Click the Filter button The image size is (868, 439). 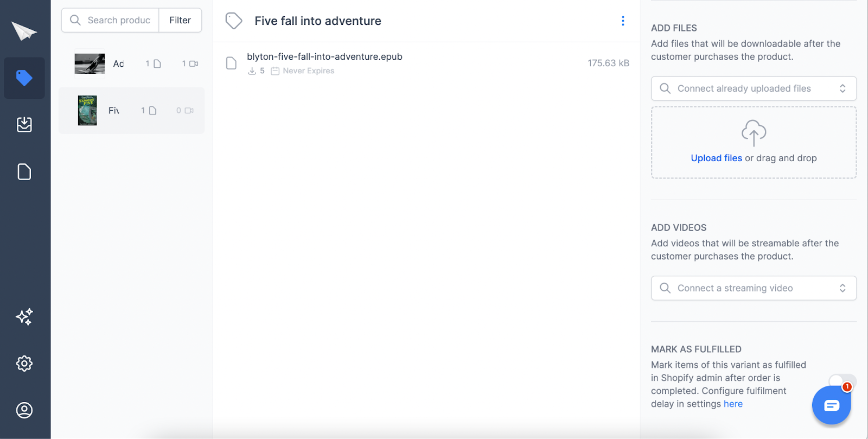(180, 20)
